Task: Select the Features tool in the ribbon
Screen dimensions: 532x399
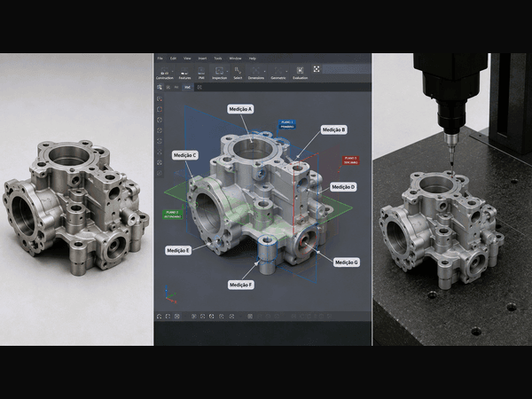Action: [x=184, y=73]
